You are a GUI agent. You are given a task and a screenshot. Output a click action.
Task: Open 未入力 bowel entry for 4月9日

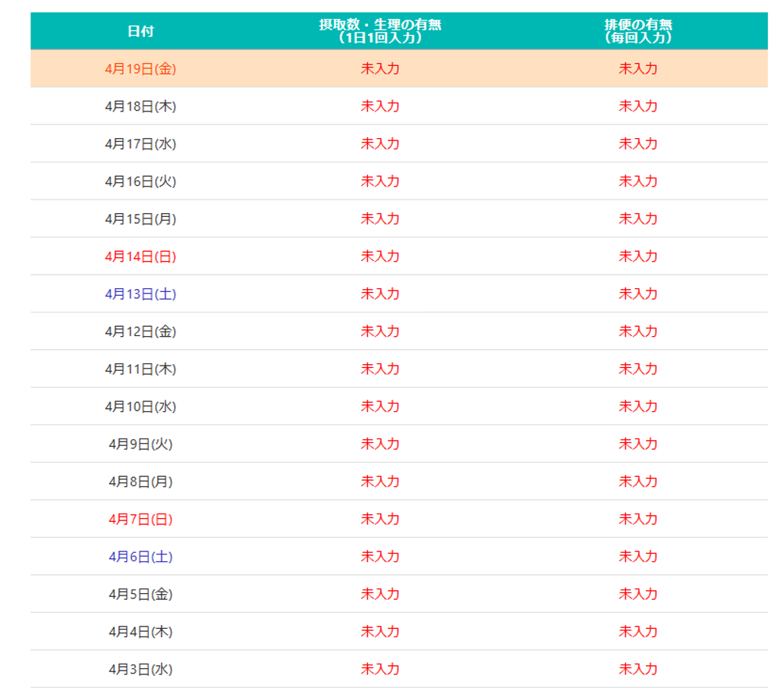click(638, 444)
